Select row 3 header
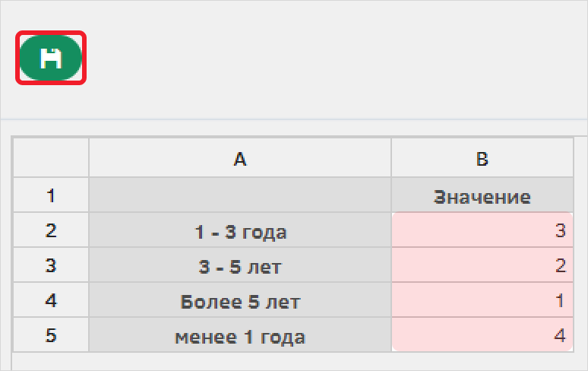The width and height of the screenshot is (588, 371). [51, 265]
